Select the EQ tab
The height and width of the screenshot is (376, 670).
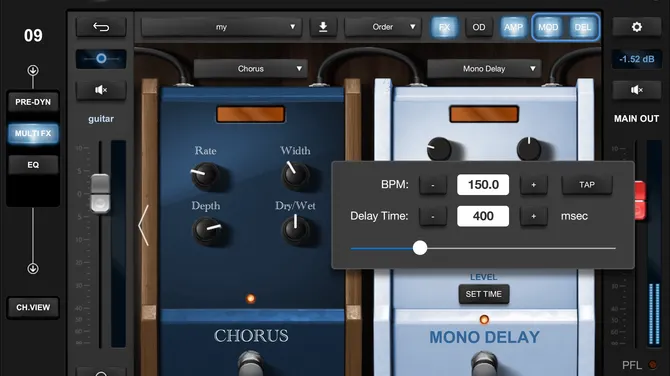(x=33, y=165)
